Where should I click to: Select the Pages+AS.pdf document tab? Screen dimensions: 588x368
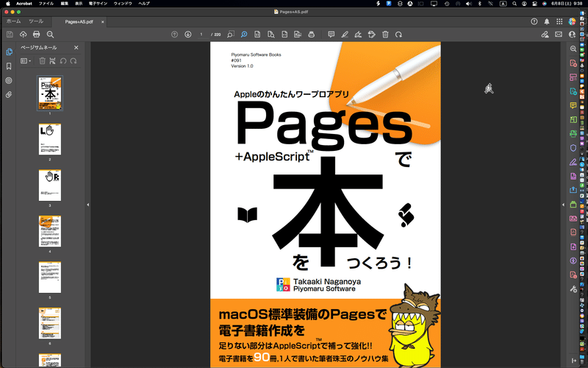79,22
